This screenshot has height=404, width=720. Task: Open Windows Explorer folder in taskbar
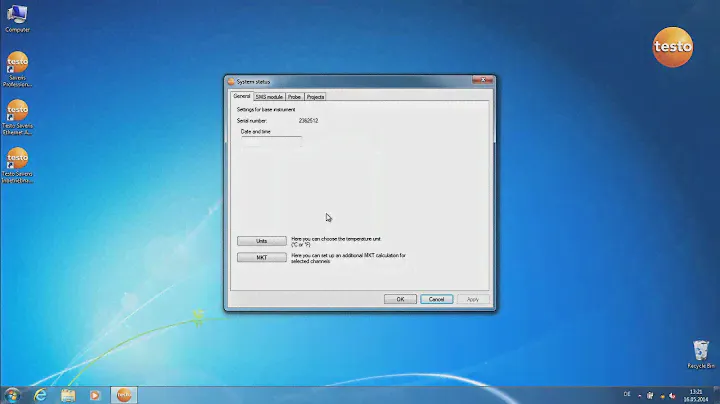coord(68,394)
